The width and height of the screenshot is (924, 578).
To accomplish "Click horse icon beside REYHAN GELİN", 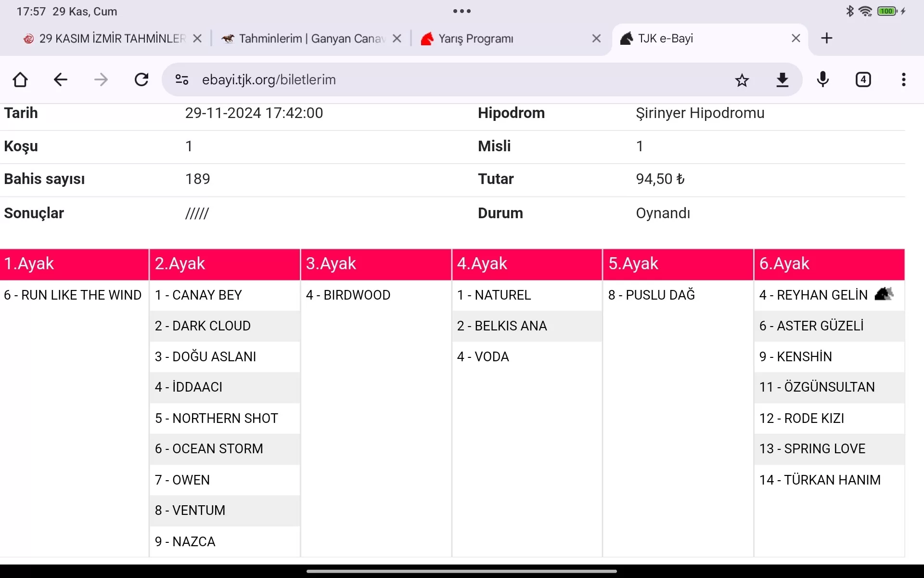I will point(884,294).
